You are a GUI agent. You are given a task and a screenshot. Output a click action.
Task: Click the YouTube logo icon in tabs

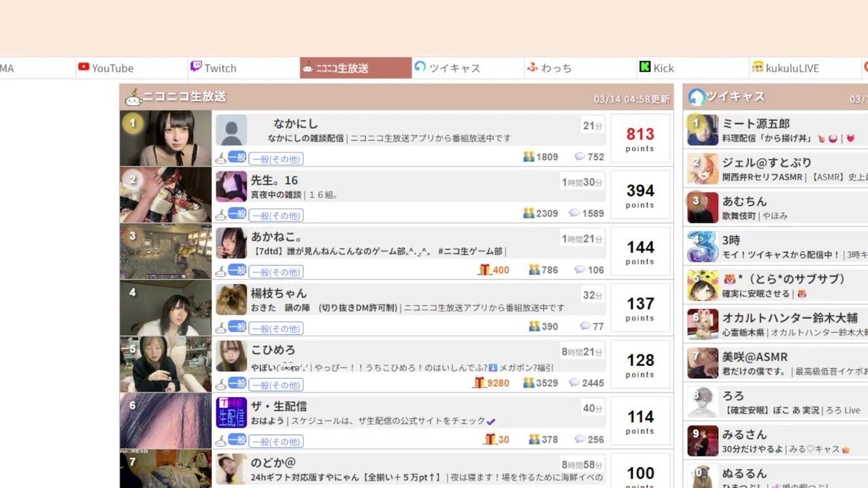83,67
